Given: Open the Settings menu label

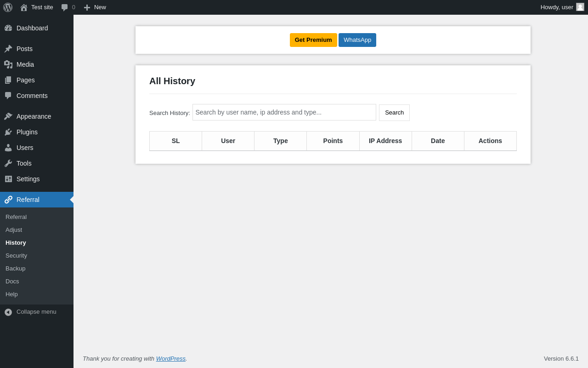Looking at the screenshot, I should [x=28, y=179].
